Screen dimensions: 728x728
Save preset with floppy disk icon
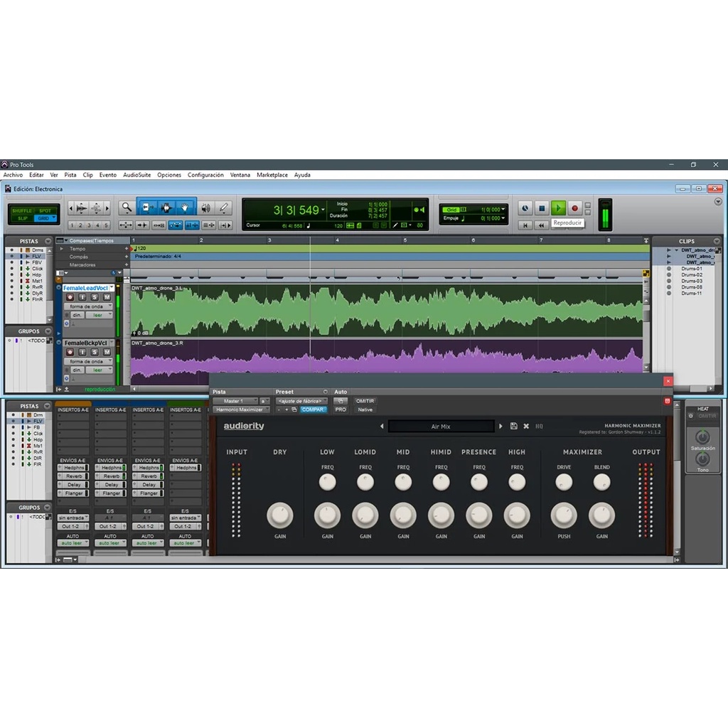(513, 426)
